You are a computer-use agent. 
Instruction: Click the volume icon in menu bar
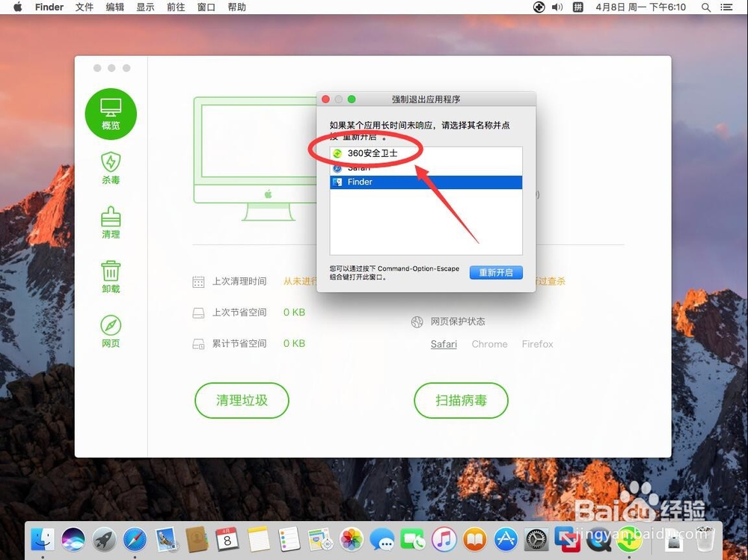pyautogui.click(x=557, y=7)
